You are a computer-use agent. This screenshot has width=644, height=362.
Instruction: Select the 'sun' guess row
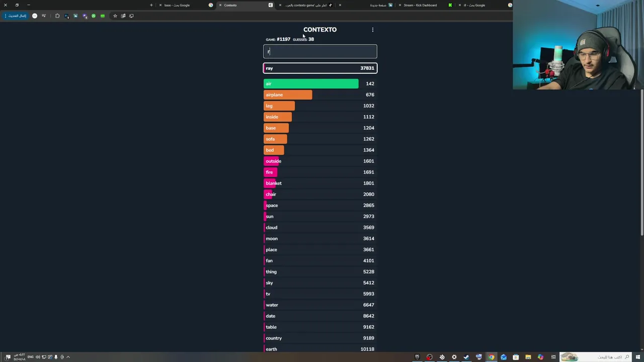coord(320,216)
